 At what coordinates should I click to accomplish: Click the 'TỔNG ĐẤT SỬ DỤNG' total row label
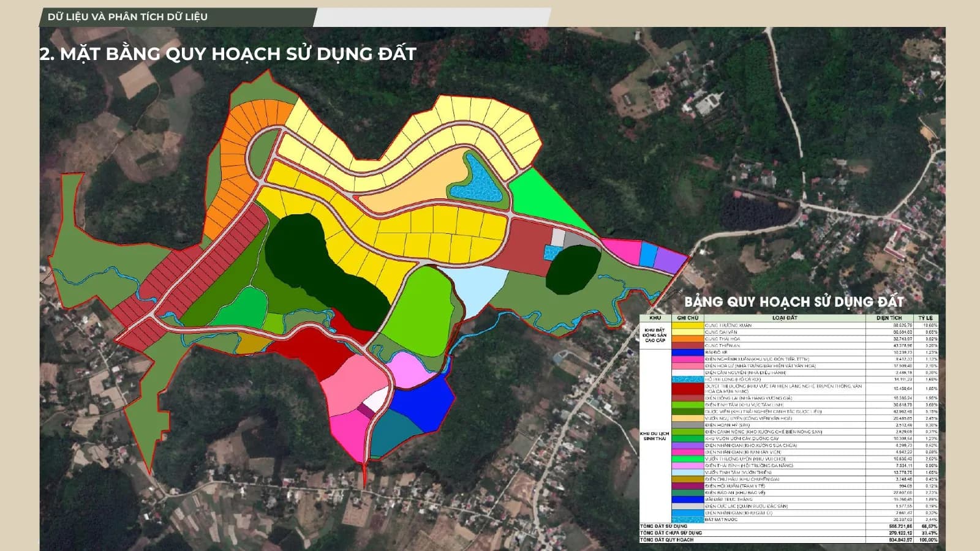tap(663, 527)
